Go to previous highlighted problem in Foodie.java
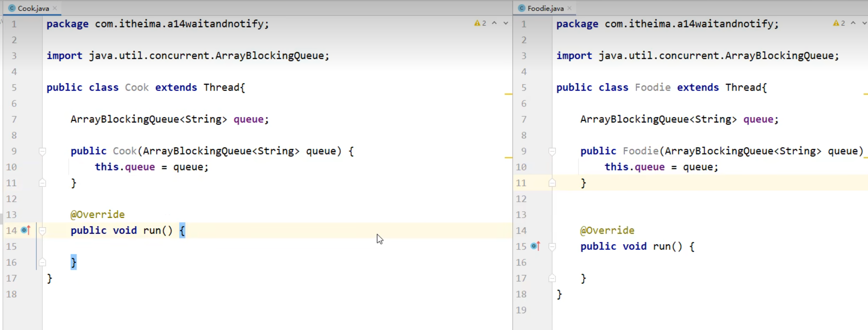This screenshot has height=330, width=868. tap(853, 23)
